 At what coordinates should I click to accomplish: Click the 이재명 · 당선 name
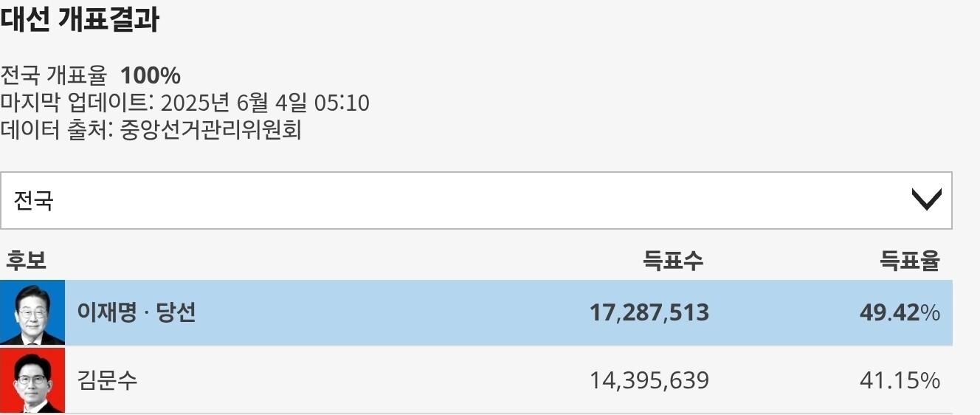[137, 312]
